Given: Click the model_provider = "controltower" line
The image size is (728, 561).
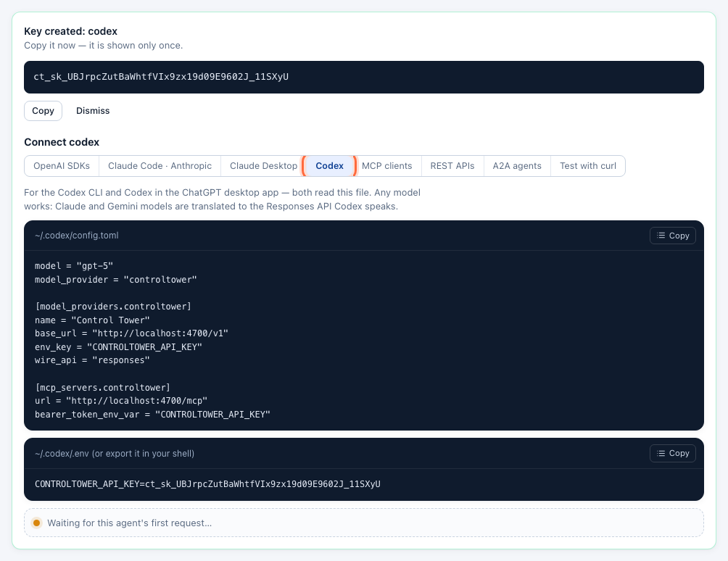Looking at the screenshot, I should [x=115, y=280].
